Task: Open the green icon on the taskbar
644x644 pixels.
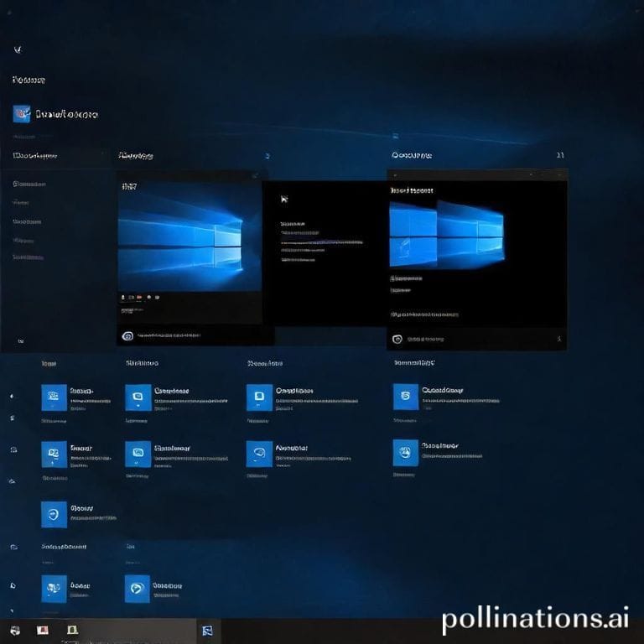Action: point(72,630)
